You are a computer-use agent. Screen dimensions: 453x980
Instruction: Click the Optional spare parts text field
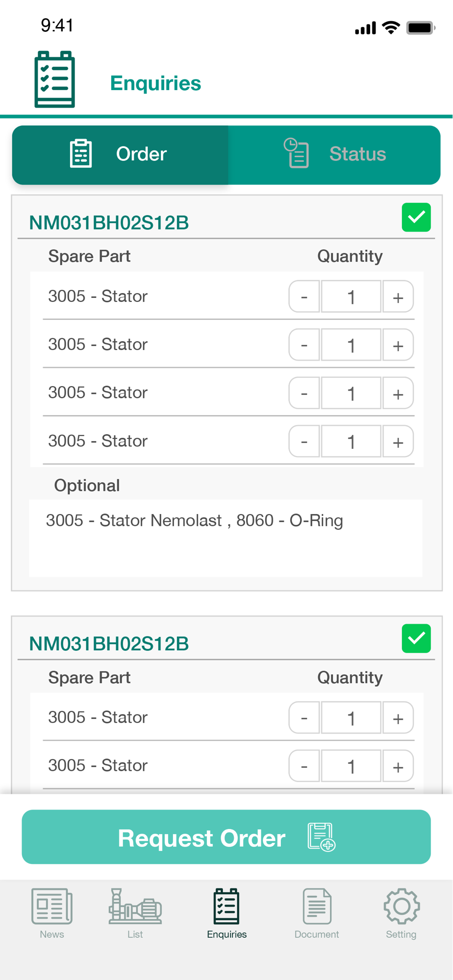[x=226, y=538]
